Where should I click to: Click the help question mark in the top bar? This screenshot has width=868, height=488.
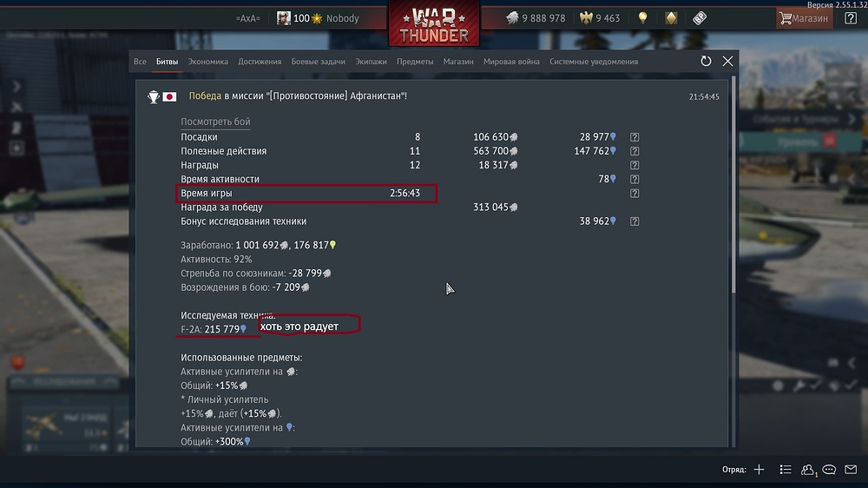[851, 18]
